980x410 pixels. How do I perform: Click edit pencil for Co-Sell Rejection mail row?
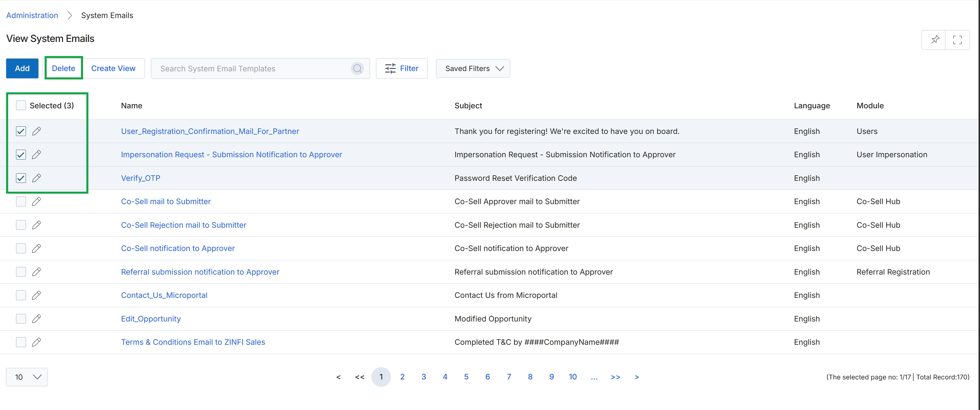[x=36, y=225]
